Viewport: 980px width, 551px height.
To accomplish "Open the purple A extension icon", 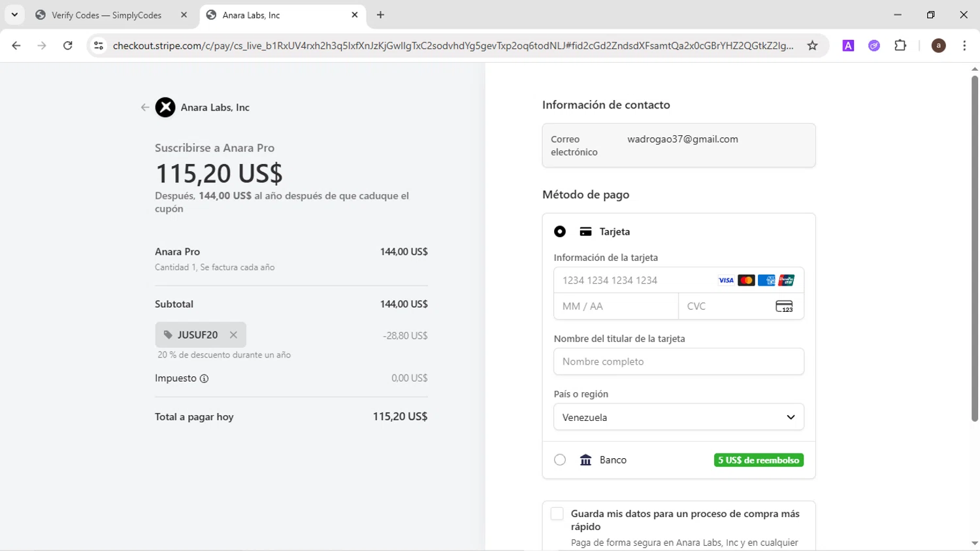I will point(848,45).
